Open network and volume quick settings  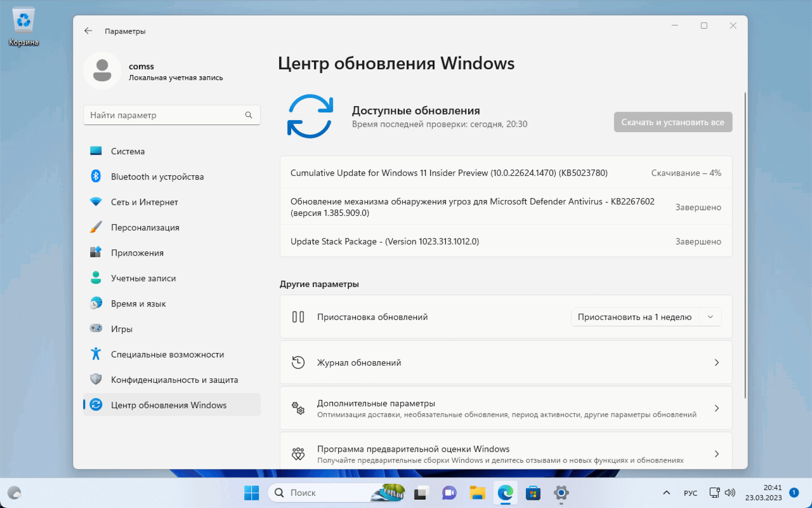722,493
